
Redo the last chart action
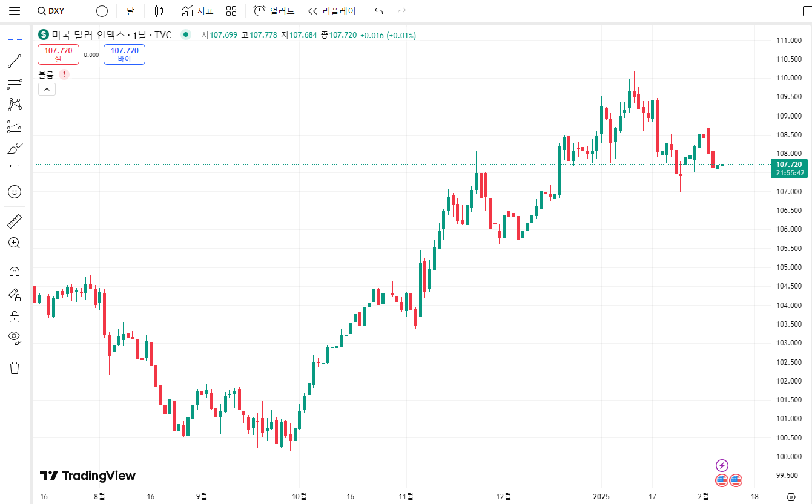click(401, 11)
